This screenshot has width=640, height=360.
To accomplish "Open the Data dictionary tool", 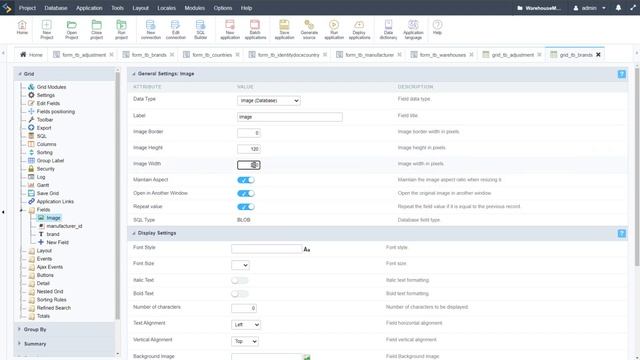I will [388, 30].
